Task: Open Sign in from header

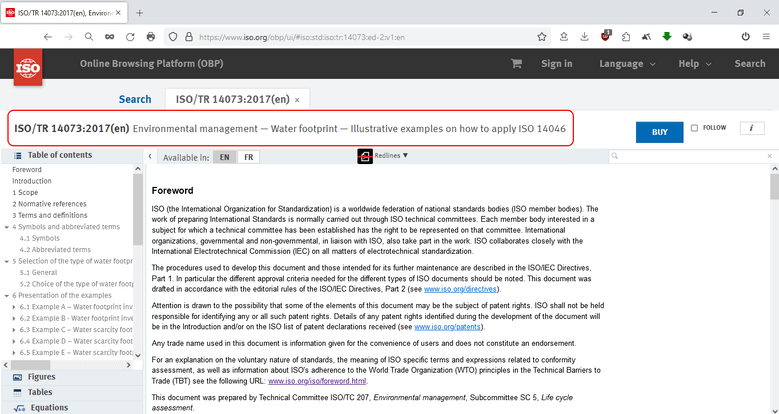Action: pos(556,64)
